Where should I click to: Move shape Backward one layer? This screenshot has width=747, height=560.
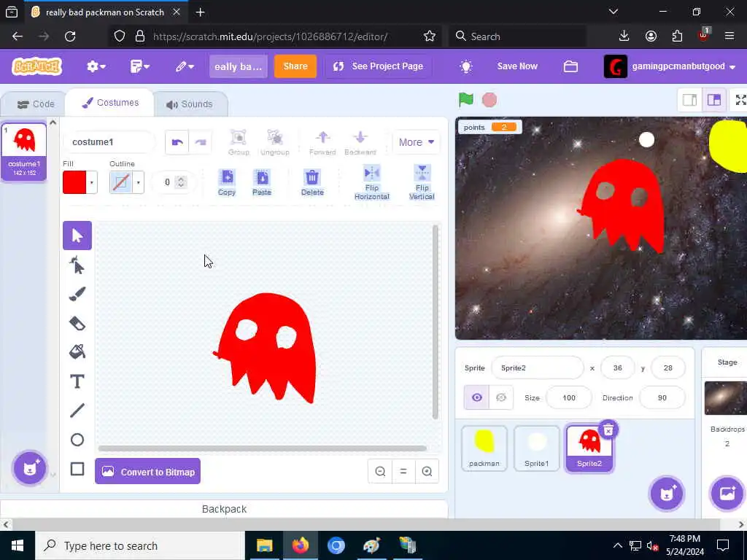[360, 142]
